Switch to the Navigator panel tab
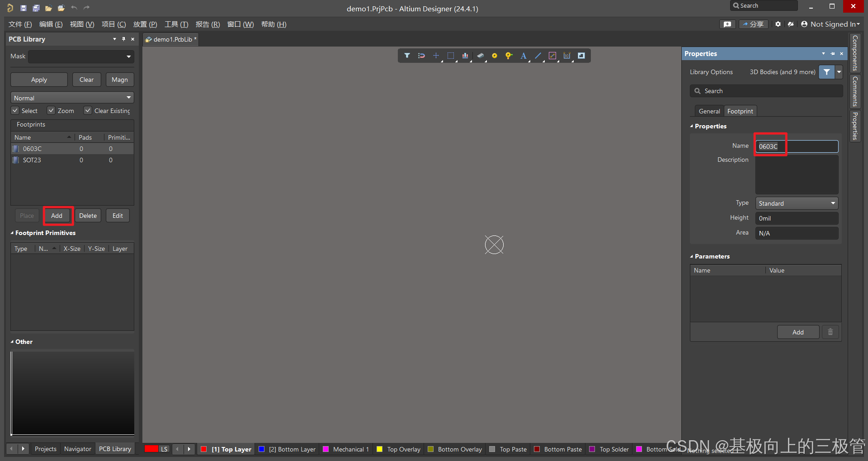Image resolution: width=868 pixels, height=461 pixels. tap(78, 449)
